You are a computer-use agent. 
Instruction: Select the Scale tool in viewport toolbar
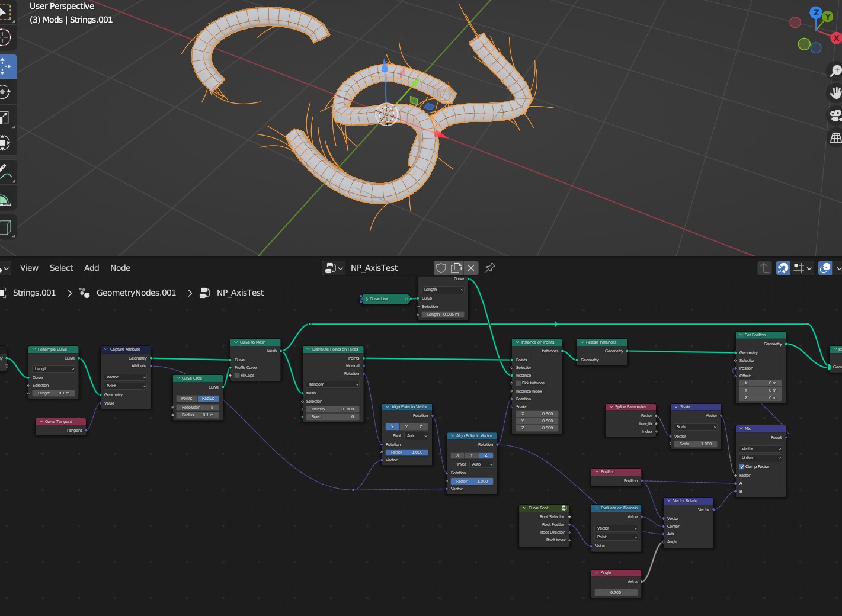pos(5,117)
